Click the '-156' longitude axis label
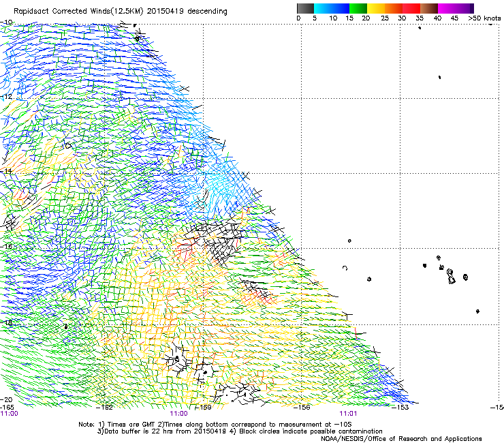 [x=302, y=408]
